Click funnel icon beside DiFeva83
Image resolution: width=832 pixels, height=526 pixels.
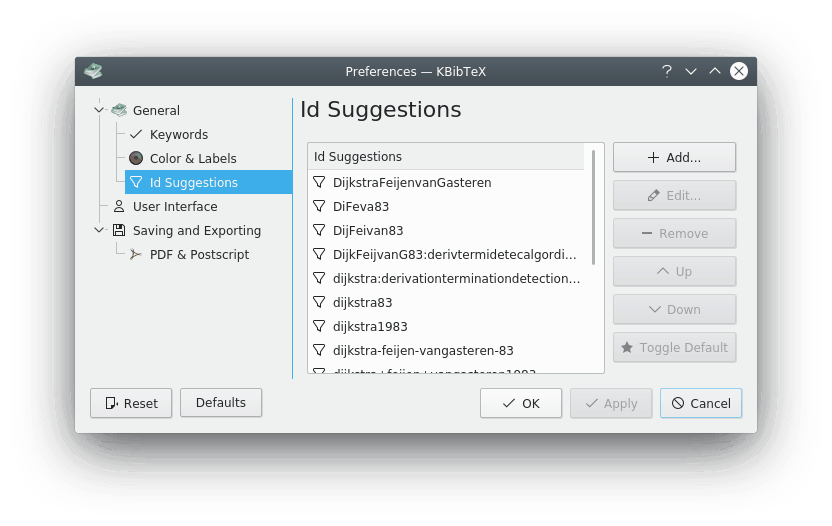319,206
